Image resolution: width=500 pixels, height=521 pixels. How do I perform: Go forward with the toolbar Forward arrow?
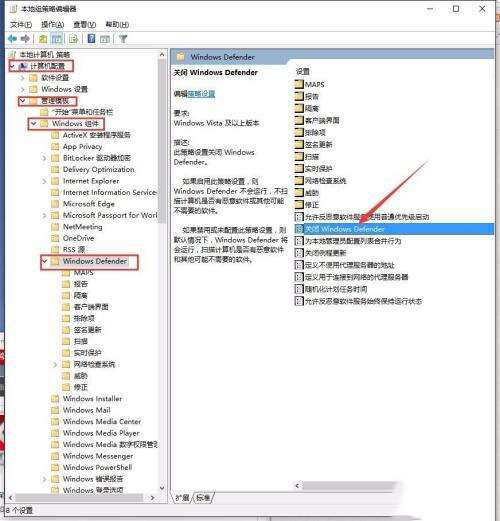pos(25,39)
